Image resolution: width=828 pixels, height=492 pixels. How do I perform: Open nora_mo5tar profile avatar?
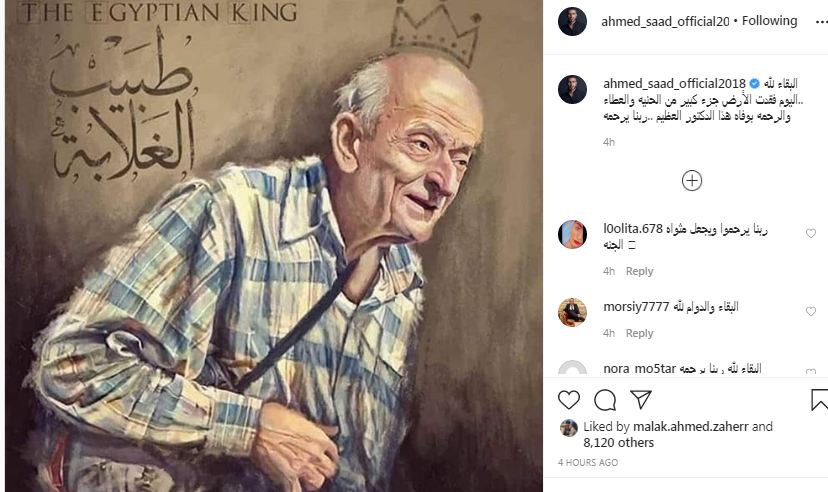click(x=573, y=370)
